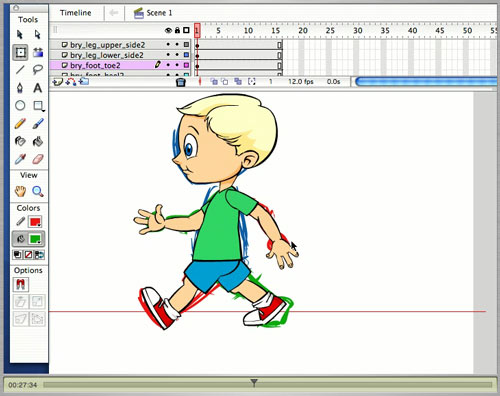Hide the bry_leg_upper_side2 layer
500x396 pixels.
click(x=168, y=44)
